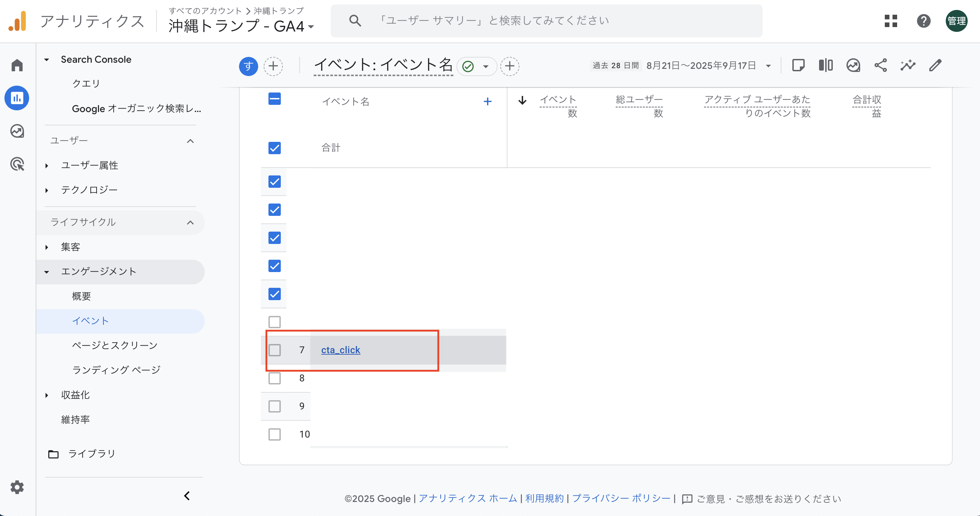Viewport: 980px width, 516px height.
Task: Open the Advertising icon in the left rail
Action: click(17, 164)
